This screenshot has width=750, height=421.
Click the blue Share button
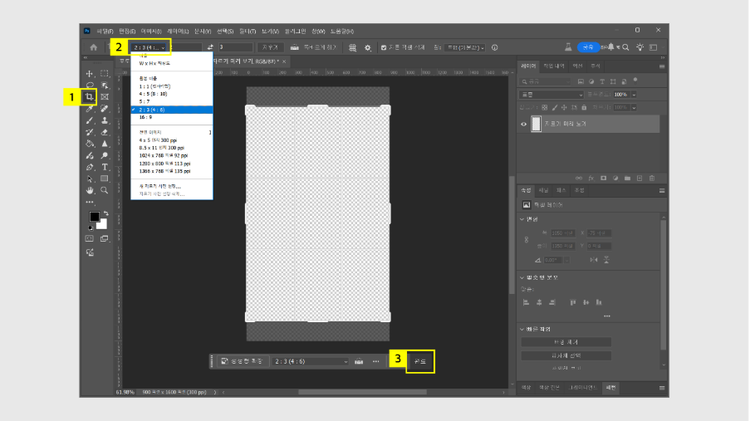point(589,47)
